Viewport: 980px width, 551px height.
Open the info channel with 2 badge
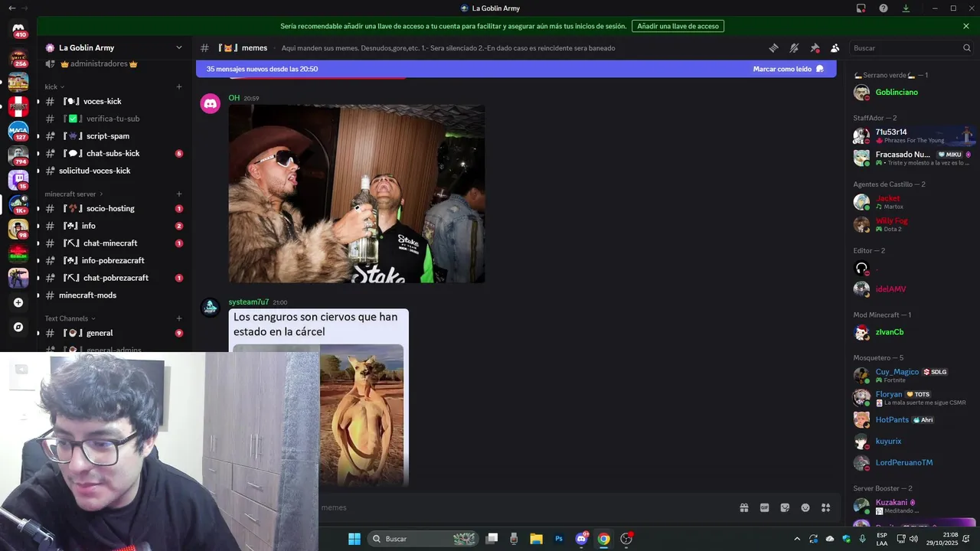114,226
